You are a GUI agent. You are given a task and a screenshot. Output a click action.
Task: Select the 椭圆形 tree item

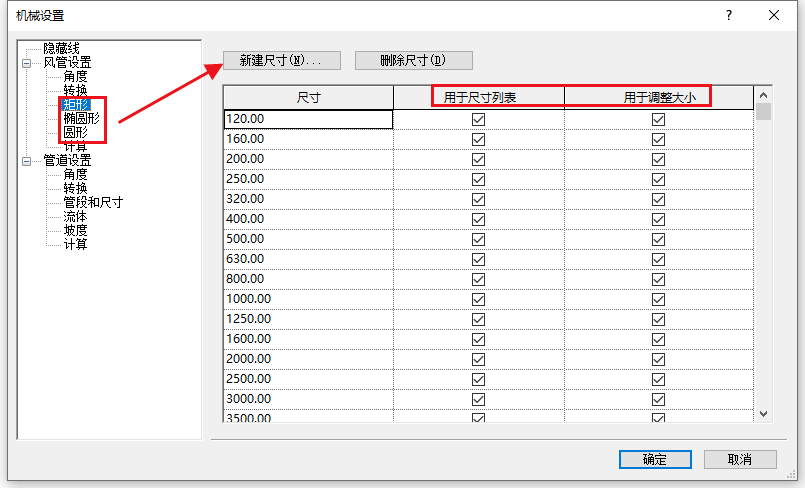pyautogui.click(x=82, y=119)
